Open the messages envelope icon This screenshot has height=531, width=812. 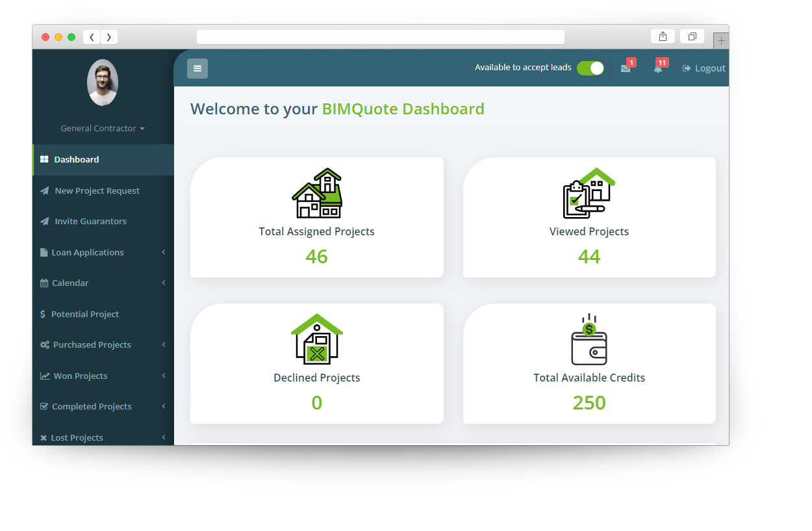[x=626, y=68]
